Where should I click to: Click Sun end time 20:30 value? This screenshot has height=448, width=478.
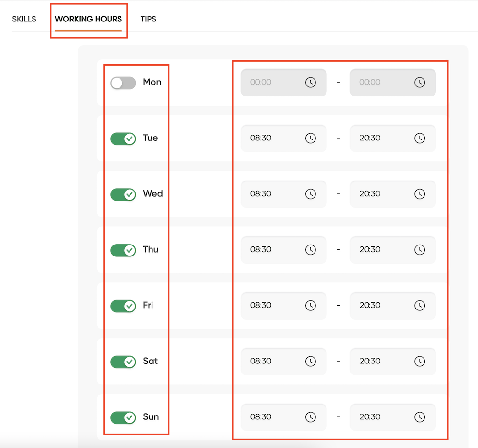370,416
